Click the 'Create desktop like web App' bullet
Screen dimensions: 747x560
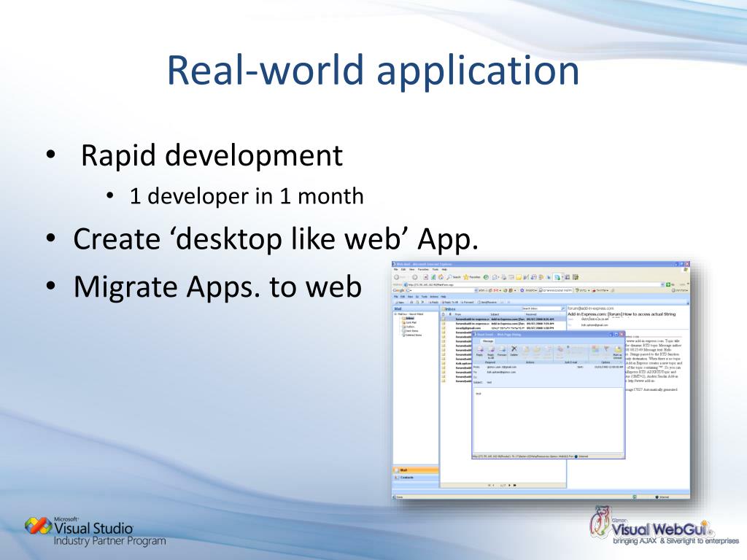click(x=276, y=238)
